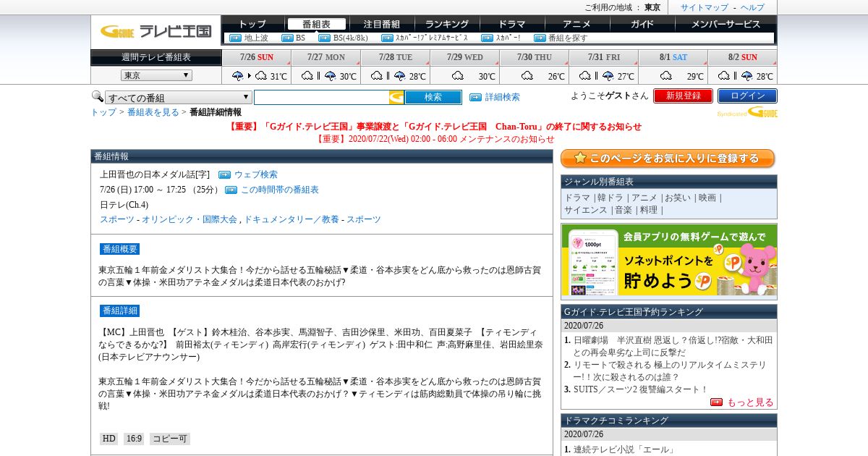This screenshot has width=868, height=456.
Task: Open the サイトマップ link
Action: pos(704,7)
